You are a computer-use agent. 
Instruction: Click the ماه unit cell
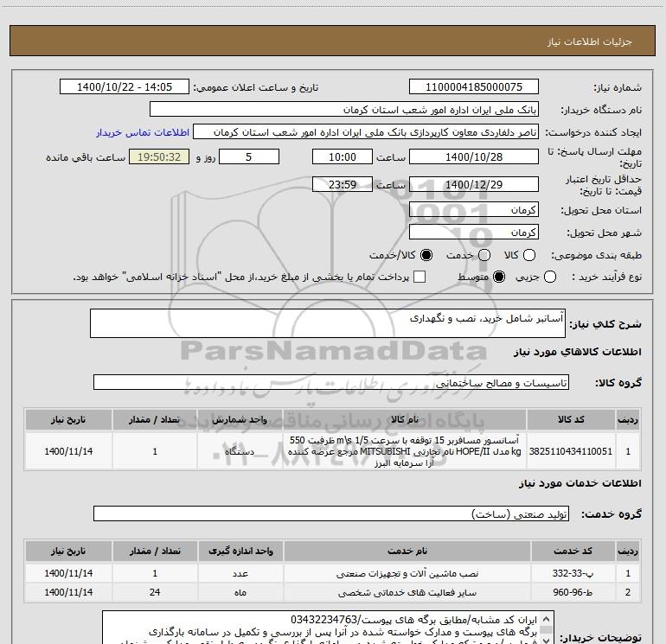(240, 592)
